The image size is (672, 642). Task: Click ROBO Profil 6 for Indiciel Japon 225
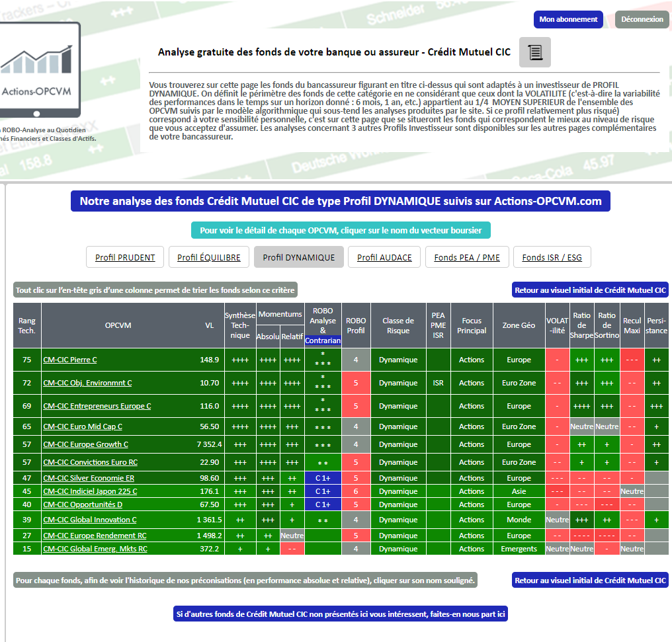[356, 491]
